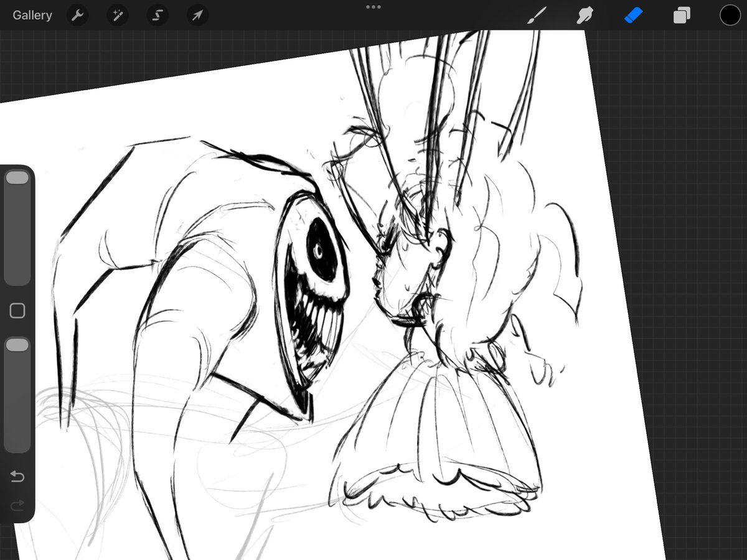Redo the last undone action
The image size is (747, 560).
(17, 504)
